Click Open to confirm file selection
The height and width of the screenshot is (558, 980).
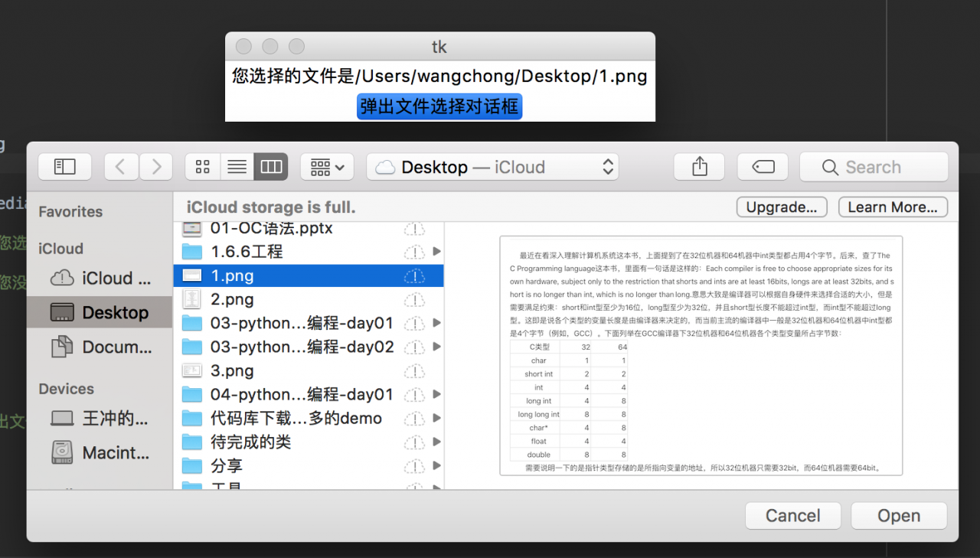click(x=899, y=516)
